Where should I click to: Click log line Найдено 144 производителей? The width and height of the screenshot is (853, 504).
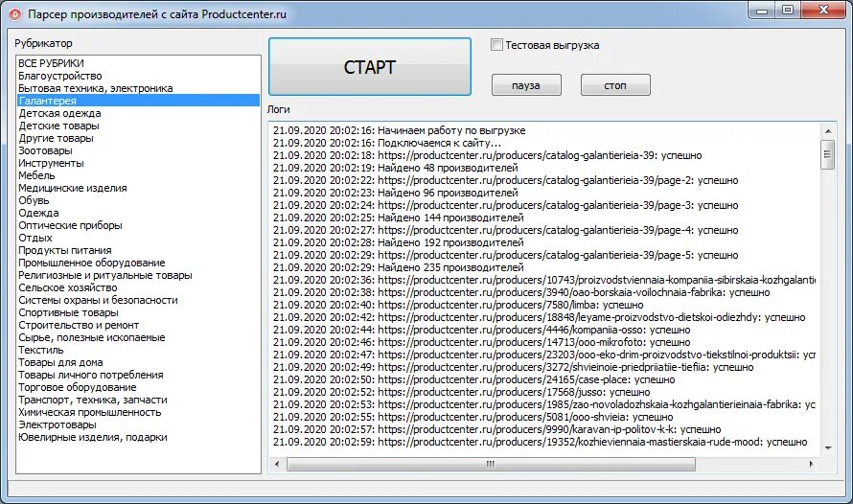point(398,218)
